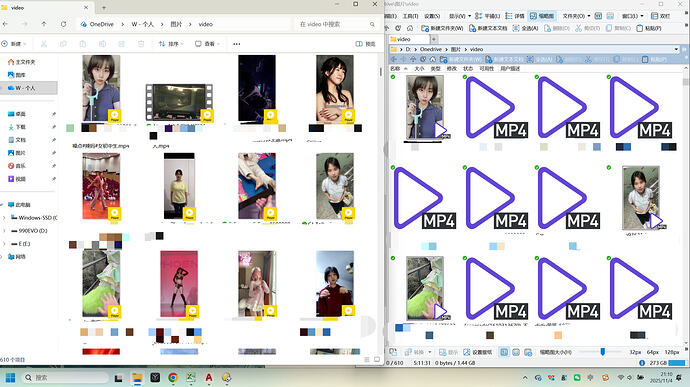Open the 新建 new-item dropdown in Explorer
The height and width of the screenshot is (387, 690).
14,44
